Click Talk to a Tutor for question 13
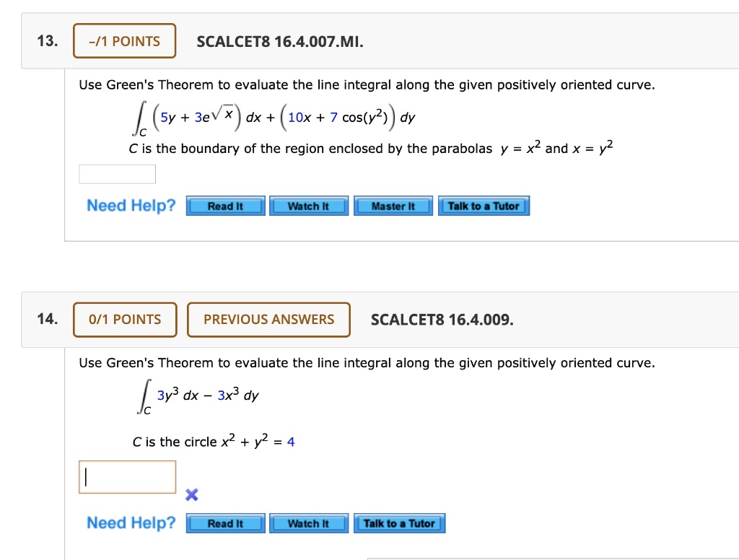 [484, 206]
